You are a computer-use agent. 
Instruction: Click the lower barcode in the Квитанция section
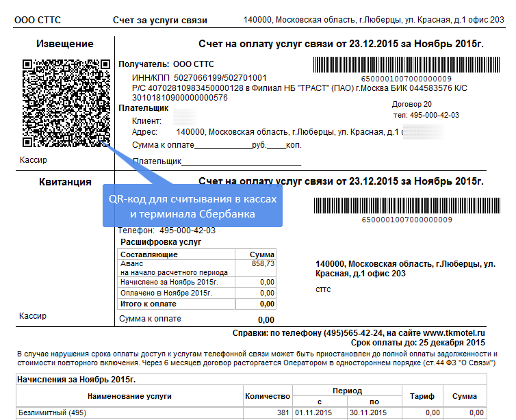(407, 206)
